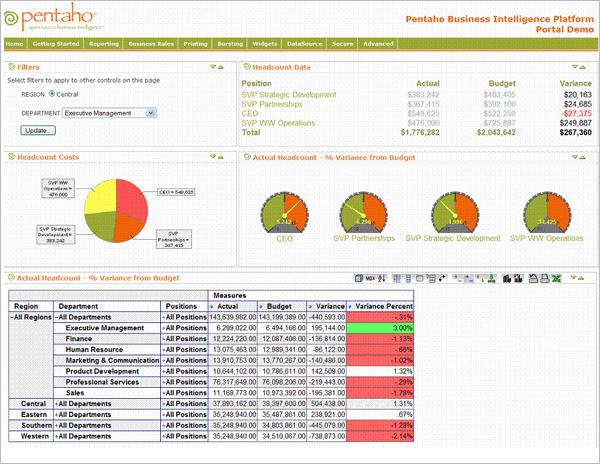Sort by the Variance column header
Viewport: 600px width, 465px height.
(x=310, y=307)
